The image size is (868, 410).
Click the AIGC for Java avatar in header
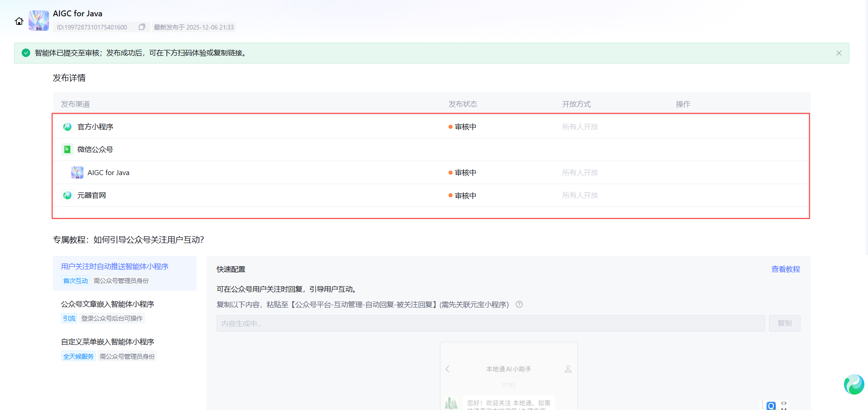pyautogui.click(x=39, y=21)
